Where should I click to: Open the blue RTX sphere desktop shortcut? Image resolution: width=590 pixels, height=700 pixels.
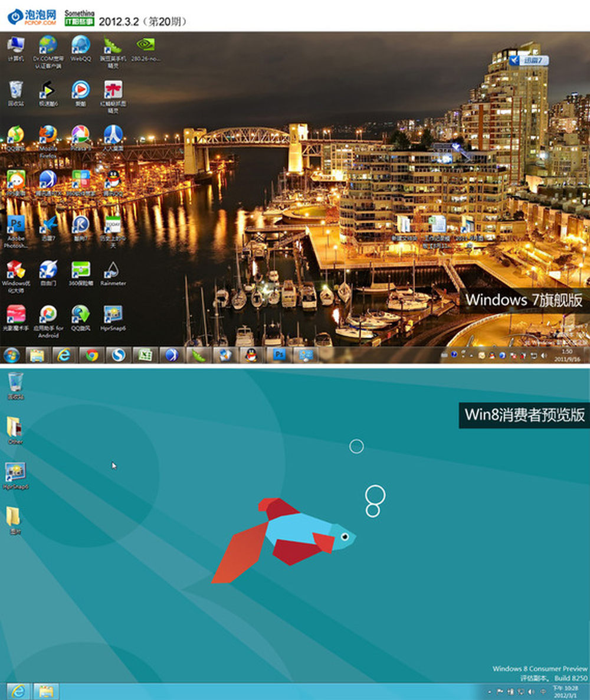tap(48, 183)
